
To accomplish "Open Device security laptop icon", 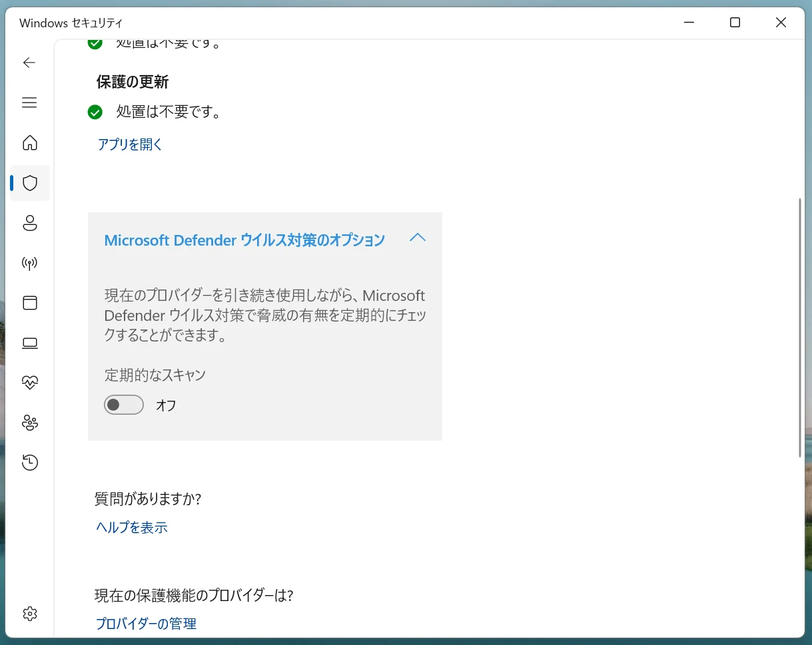I will 30,343.
